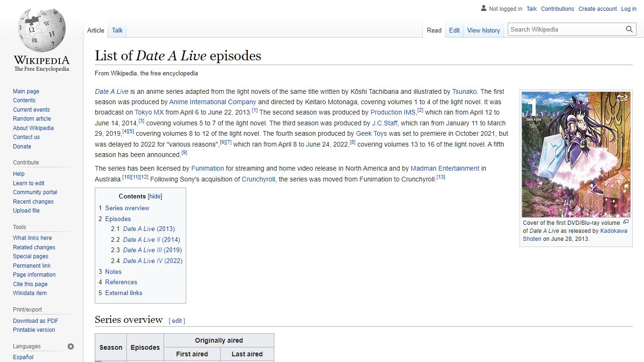
Task: Click the user avatar icon by Not logged in
Action: (483, 8)
